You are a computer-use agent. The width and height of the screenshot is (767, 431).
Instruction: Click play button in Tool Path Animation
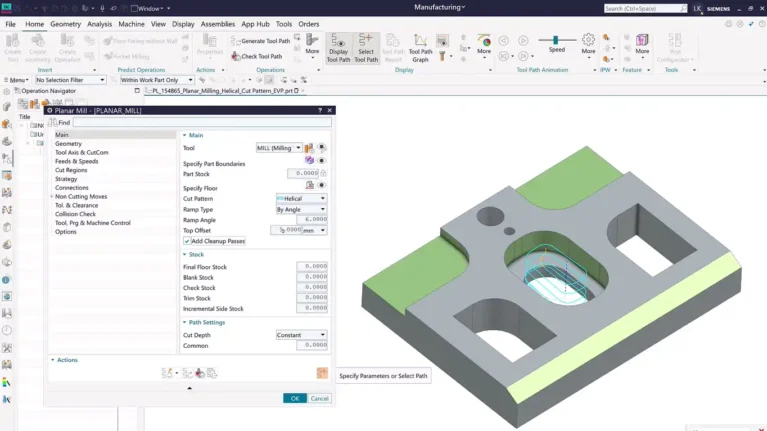523,41
